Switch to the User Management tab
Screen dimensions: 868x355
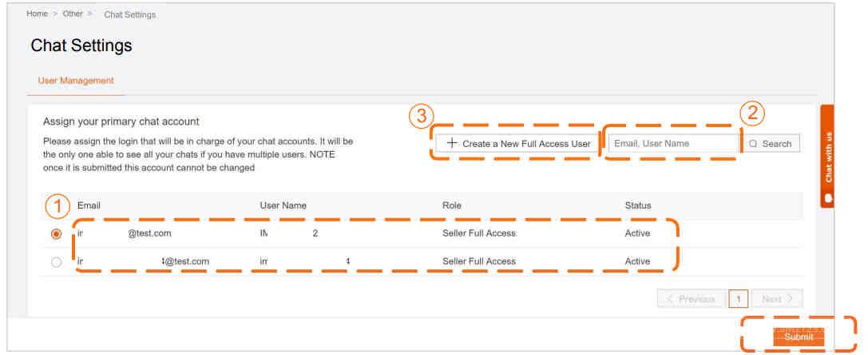pos(76,81)
